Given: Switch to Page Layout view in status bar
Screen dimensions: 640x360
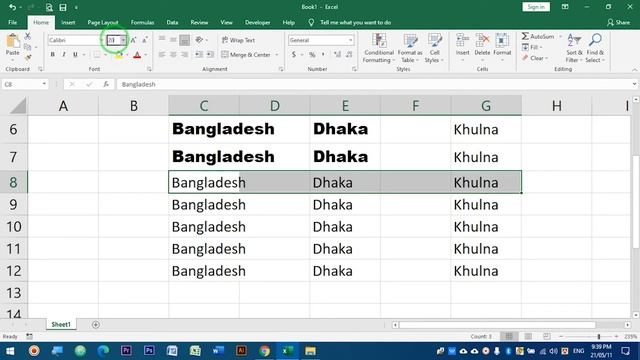Looking at the screenshot, I should [x=528, y=337].
